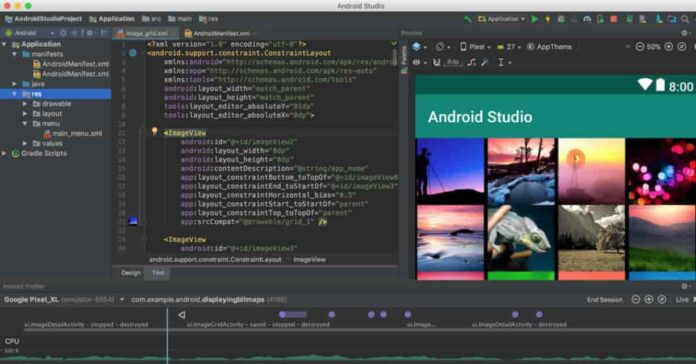Click the clear constraints icon
The image size is (696, 364).
pyautogui.click(x=471, y=63)
